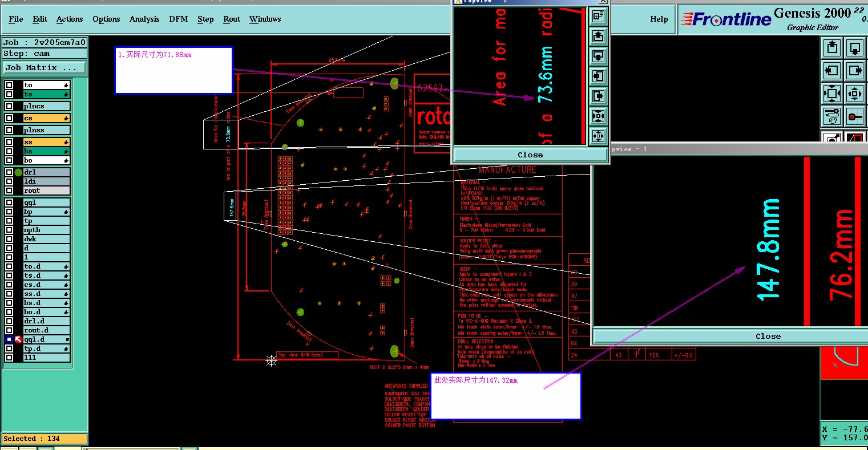Click pan down icon in popview 2
868x450 pixels.
pyautogui.click(x=598, y=56)
